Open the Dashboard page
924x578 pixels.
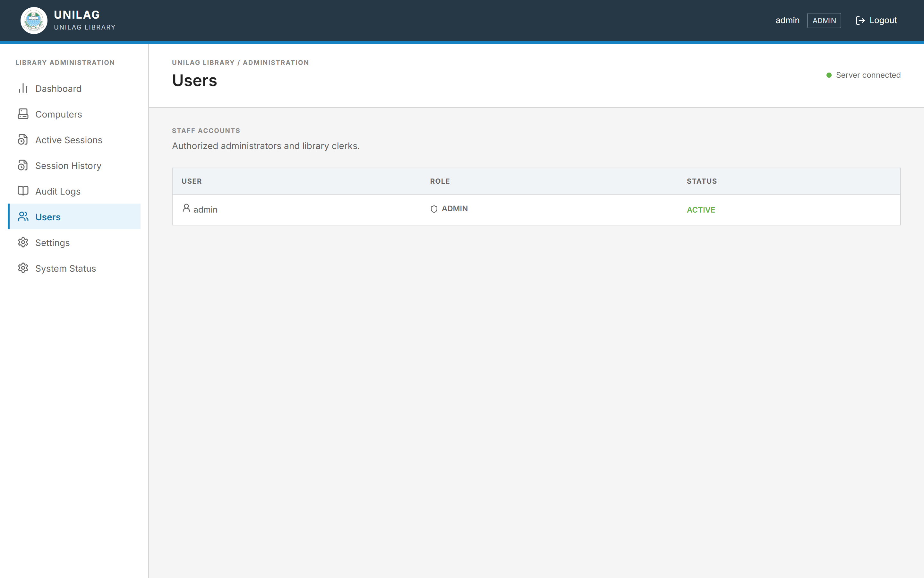74,88
